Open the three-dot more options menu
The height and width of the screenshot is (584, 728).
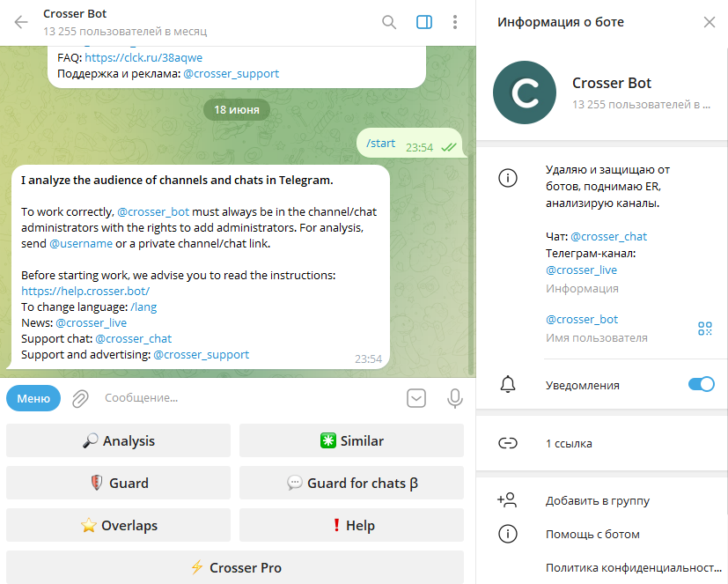click(455, 22)
